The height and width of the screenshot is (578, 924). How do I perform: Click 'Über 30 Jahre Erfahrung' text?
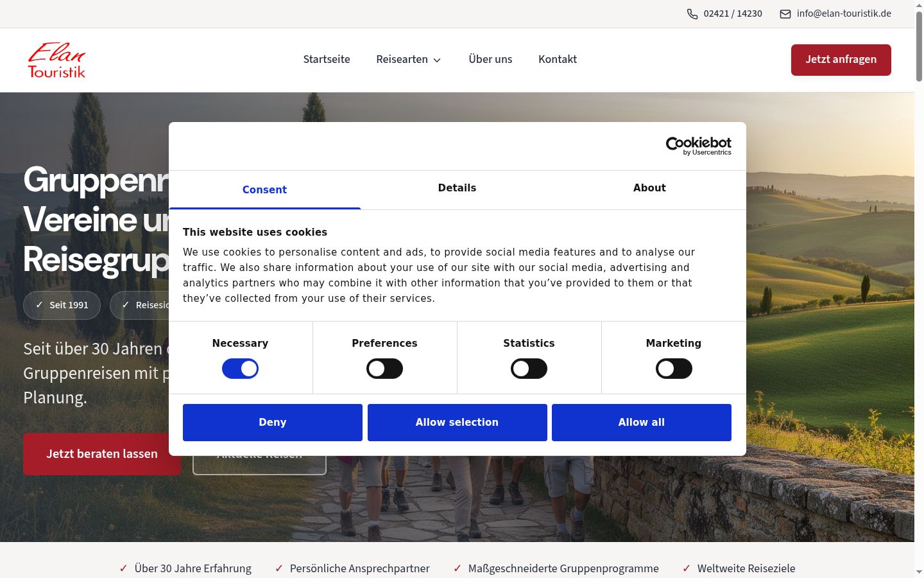coord(193,568)
